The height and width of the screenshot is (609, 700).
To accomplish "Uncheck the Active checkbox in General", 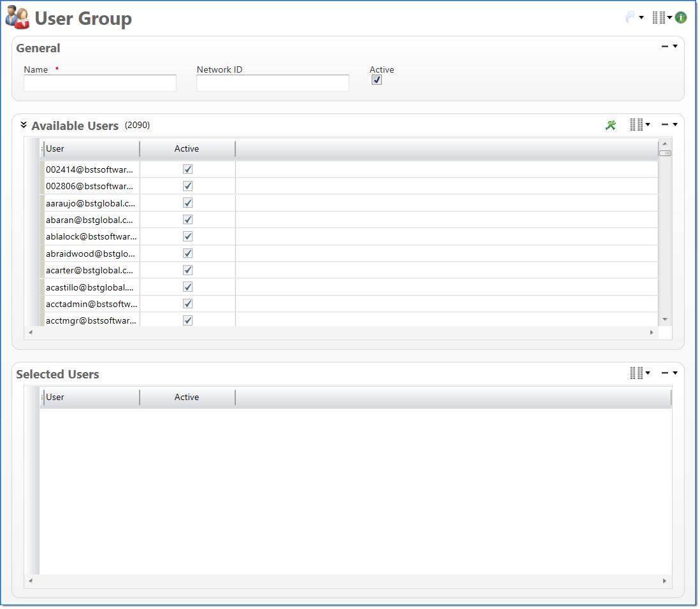I will [x=377, y=80].
